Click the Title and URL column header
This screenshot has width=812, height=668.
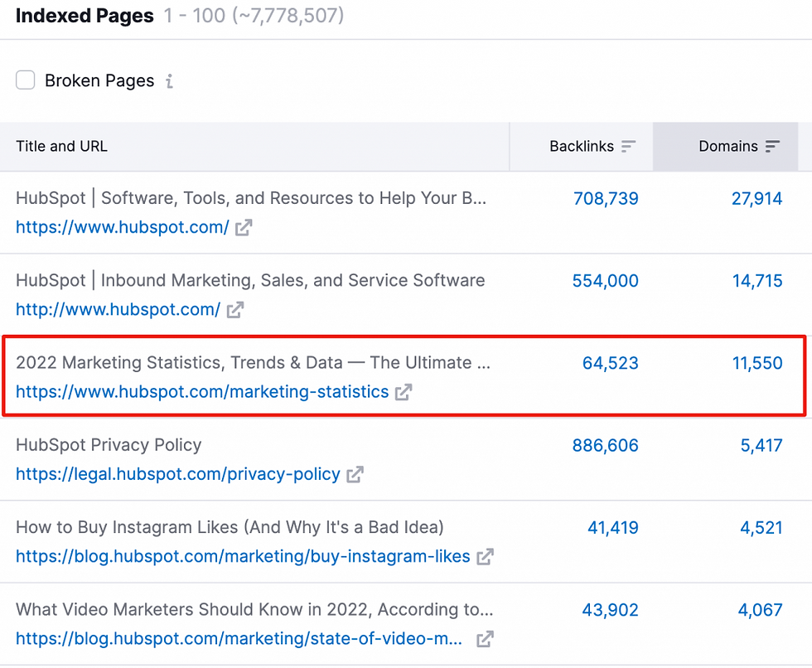tap(61, 146)
